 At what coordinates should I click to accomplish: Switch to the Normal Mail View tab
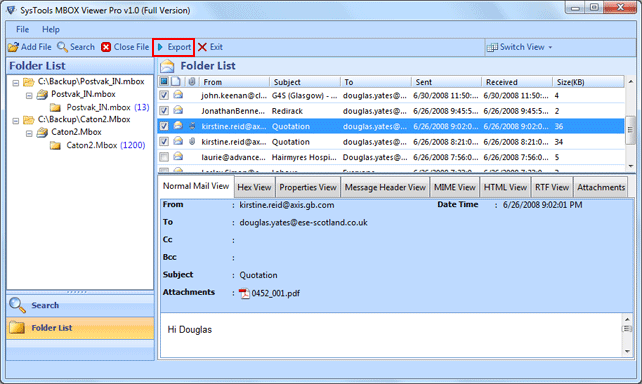pos(196,186)
